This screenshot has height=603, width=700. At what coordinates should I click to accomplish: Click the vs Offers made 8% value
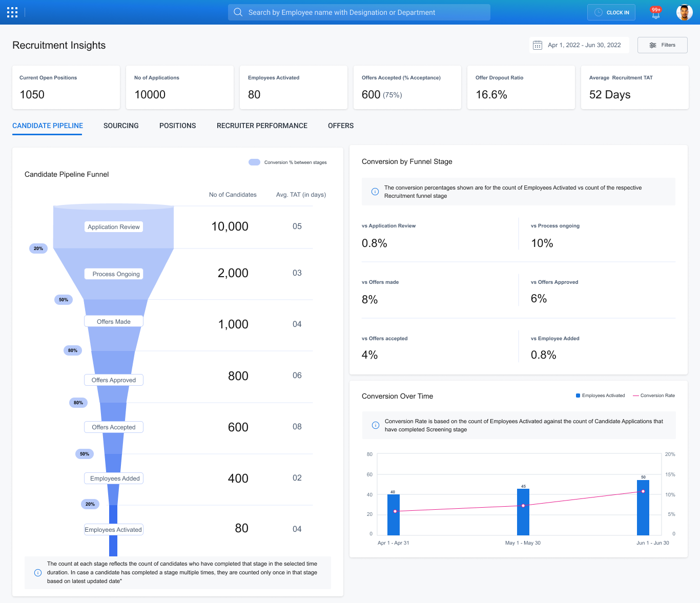click(x=369, y=300)
